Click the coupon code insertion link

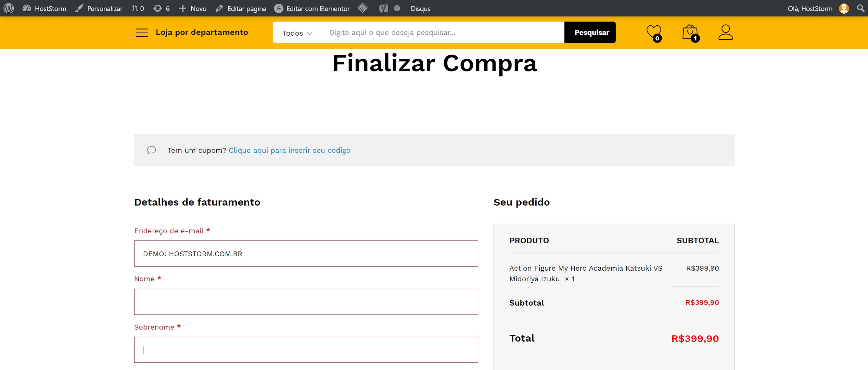[289, 150]
